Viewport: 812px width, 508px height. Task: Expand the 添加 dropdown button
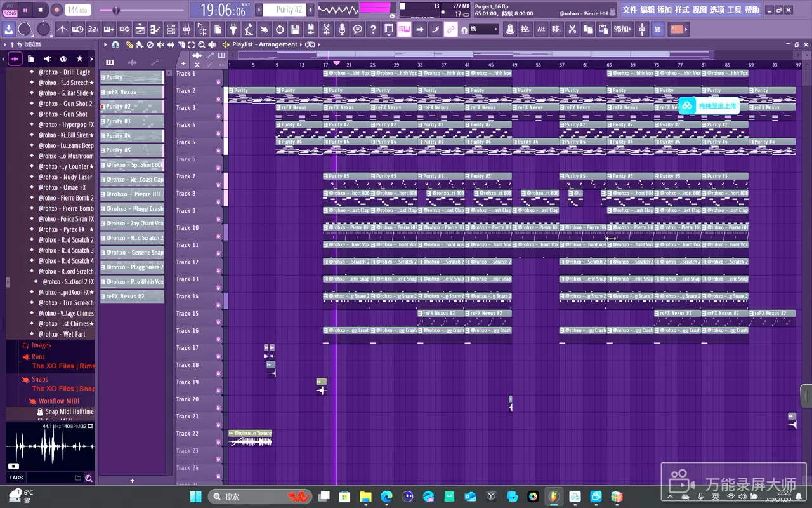click(x=622, y=29)
